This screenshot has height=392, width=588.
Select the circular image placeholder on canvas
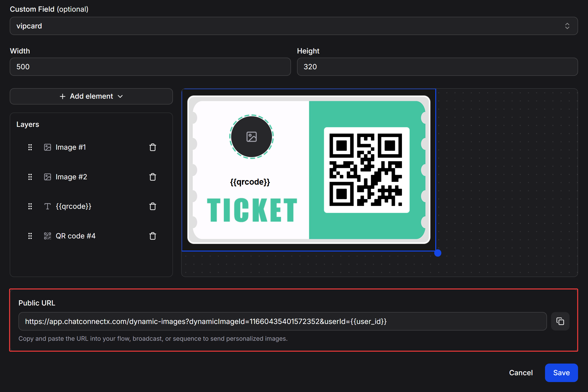click(x=252, y=137)
